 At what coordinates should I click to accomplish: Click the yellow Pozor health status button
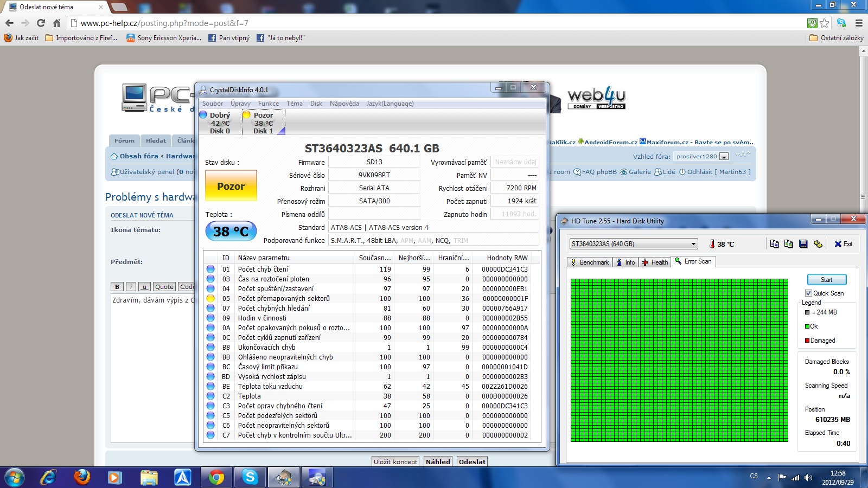click(231, 186)
